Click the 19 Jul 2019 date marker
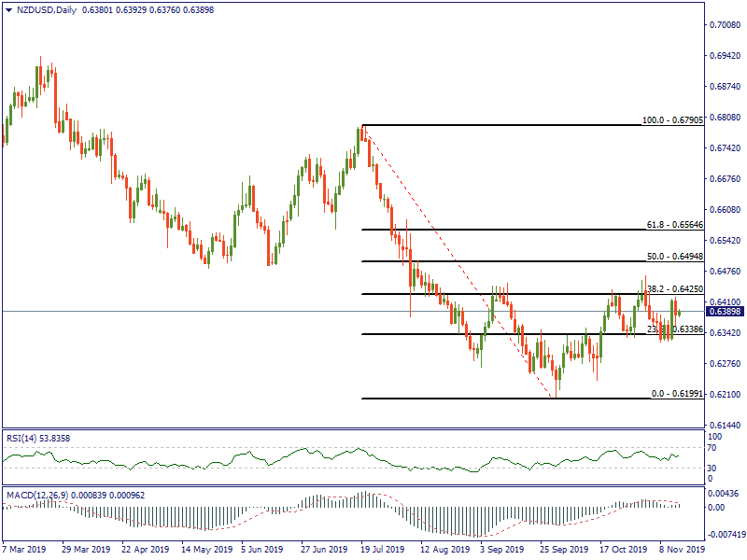The width and height of the screenshot is (747, 560). (384, 550)
